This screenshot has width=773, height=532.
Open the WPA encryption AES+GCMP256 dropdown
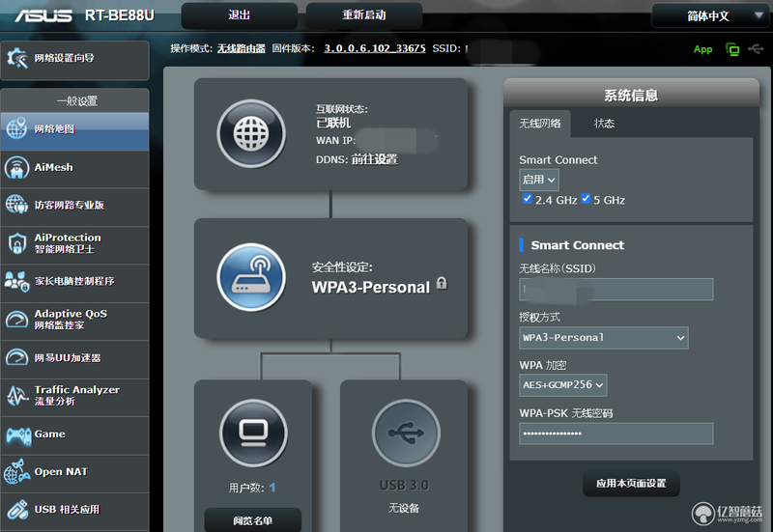coord(563,385)
